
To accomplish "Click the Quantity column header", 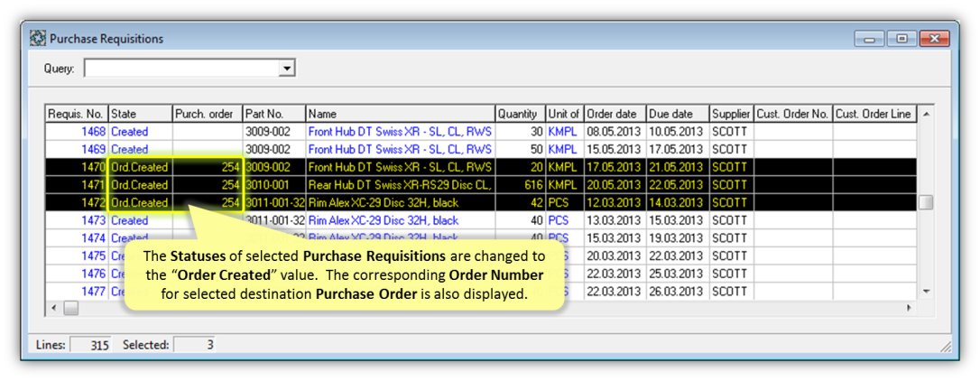I will [x=519, y=114].
